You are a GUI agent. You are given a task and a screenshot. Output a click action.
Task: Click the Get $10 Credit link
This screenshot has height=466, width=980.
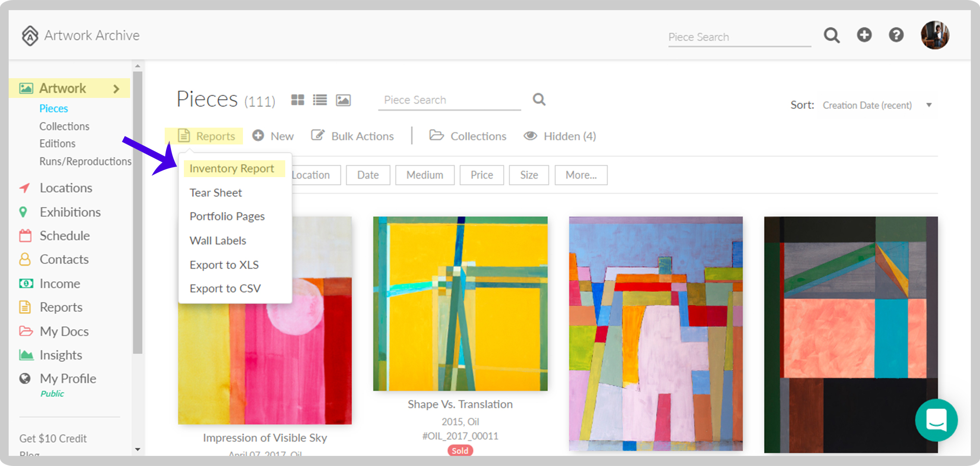point(53,438)
